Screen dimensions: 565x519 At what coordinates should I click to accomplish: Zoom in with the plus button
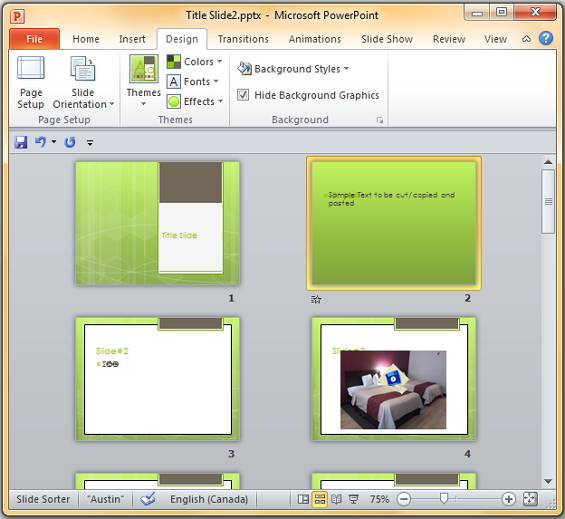pos(508,499)
